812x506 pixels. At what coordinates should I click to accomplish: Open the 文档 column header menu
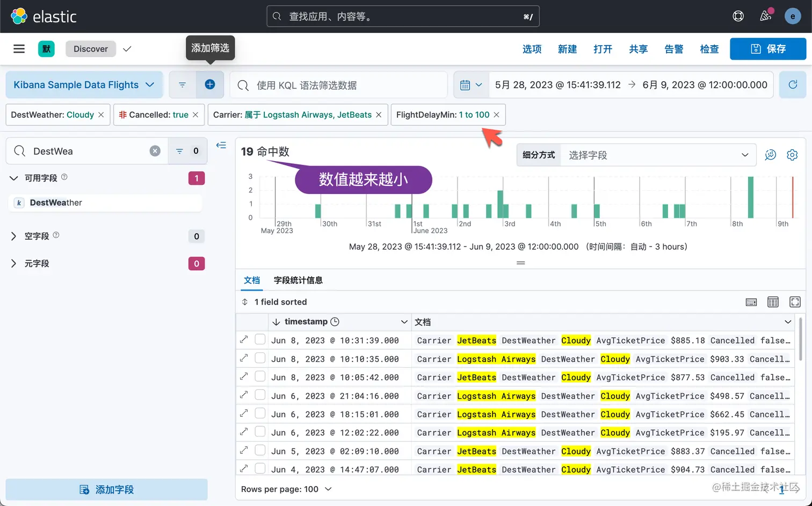[788, 322]
